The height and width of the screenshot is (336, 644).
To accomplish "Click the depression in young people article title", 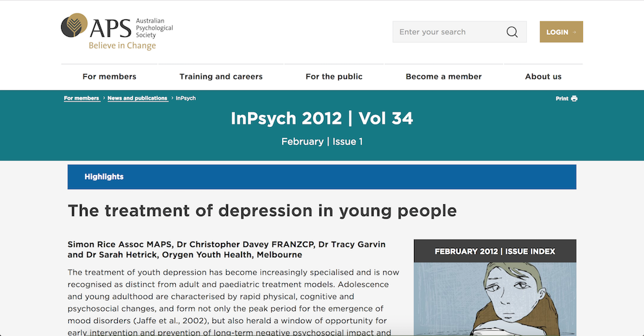I will (262, 211).
